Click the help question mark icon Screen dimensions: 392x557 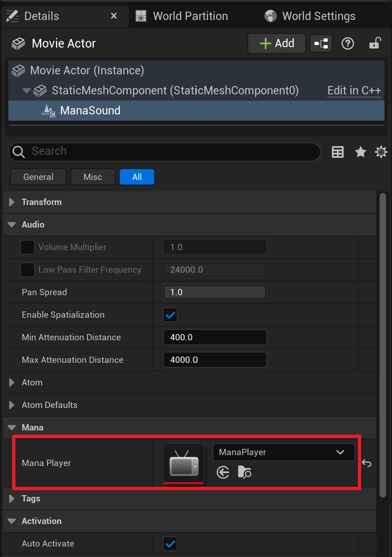348,43
